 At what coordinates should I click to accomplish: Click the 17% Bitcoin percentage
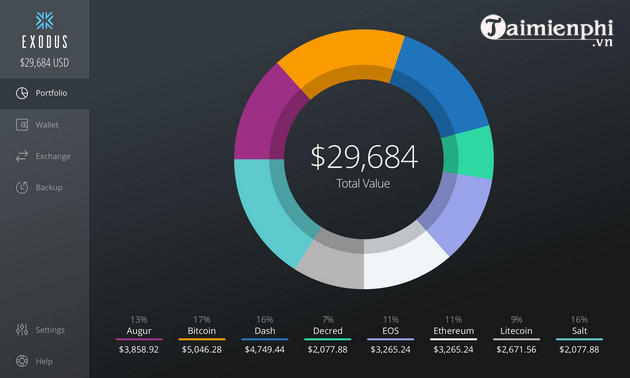click(202, 320)
